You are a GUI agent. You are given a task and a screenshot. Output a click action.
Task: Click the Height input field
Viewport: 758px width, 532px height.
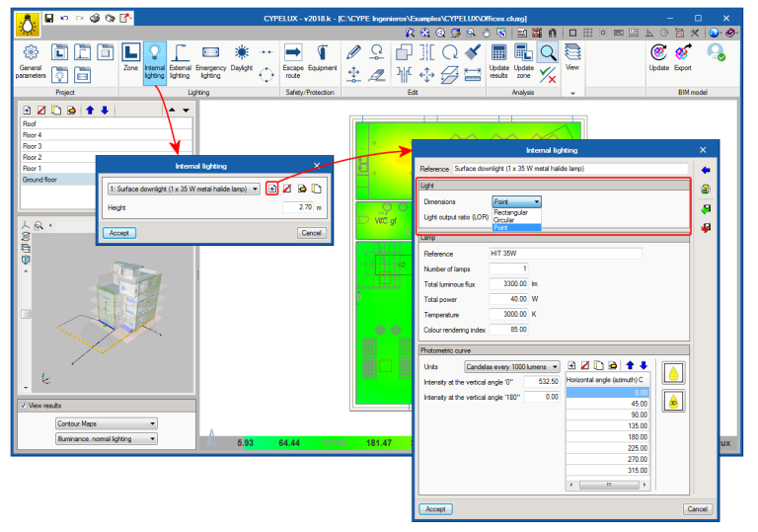[x=296, y=208]
